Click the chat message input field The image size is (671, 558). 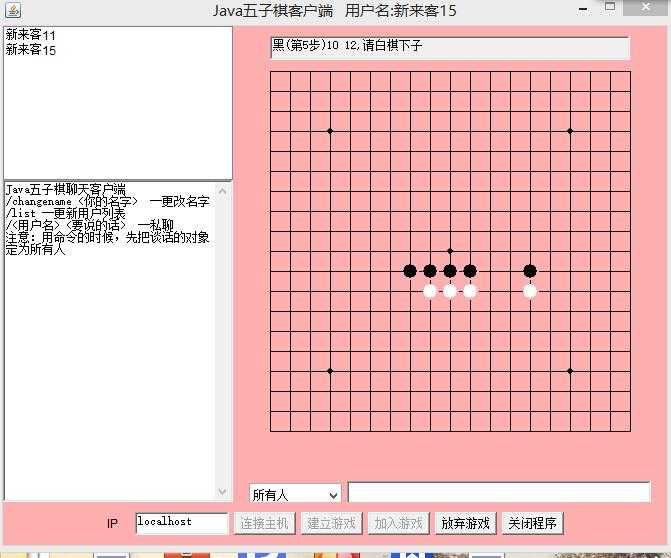point(499,493)
